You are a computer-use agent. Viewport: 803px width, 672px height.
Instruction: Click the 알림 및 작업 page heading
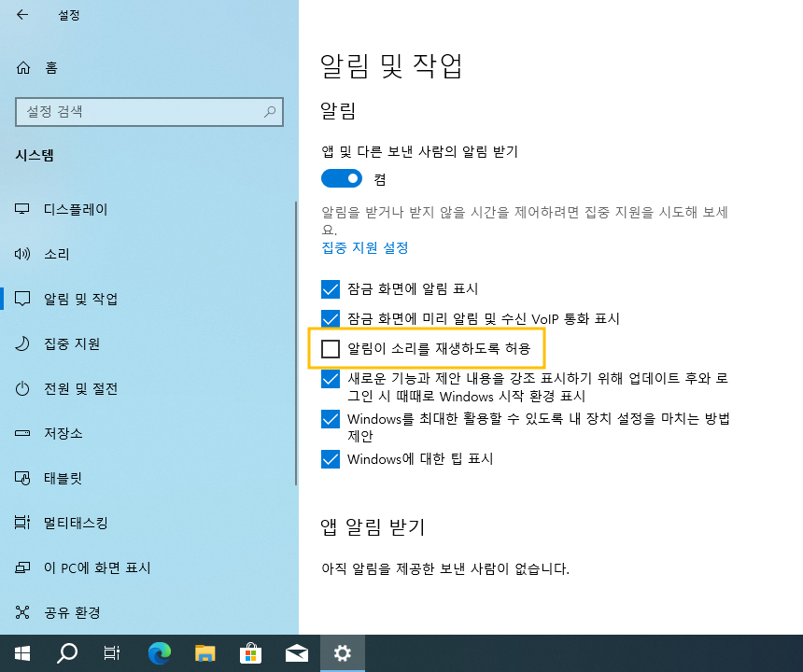tap(390, 66)
